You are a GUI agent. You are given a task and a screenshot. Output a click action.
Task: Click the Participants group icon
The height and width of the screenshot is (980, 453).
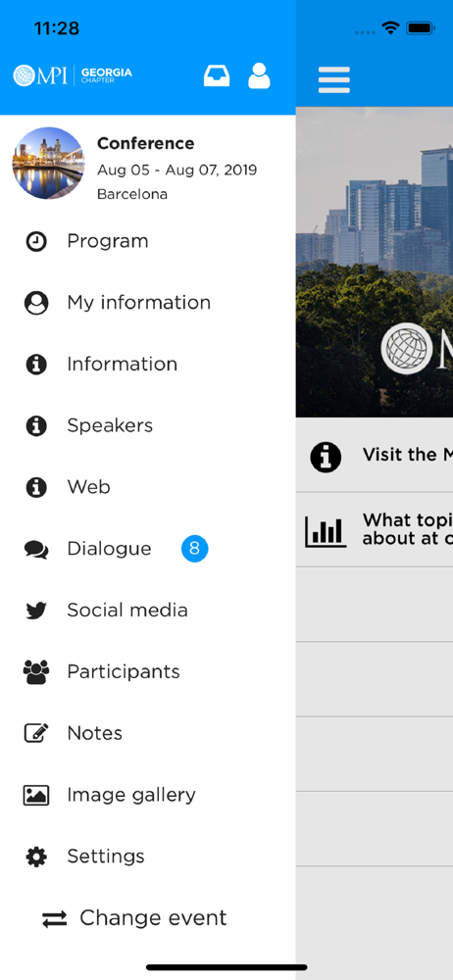(x=36, y=672)
